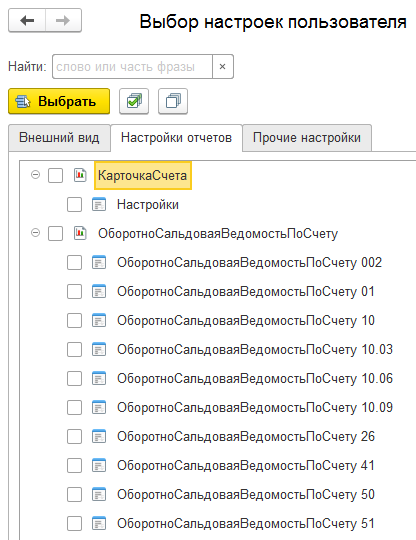
Task: Tick the Настройки checkbox
Action: click(74, 205)
